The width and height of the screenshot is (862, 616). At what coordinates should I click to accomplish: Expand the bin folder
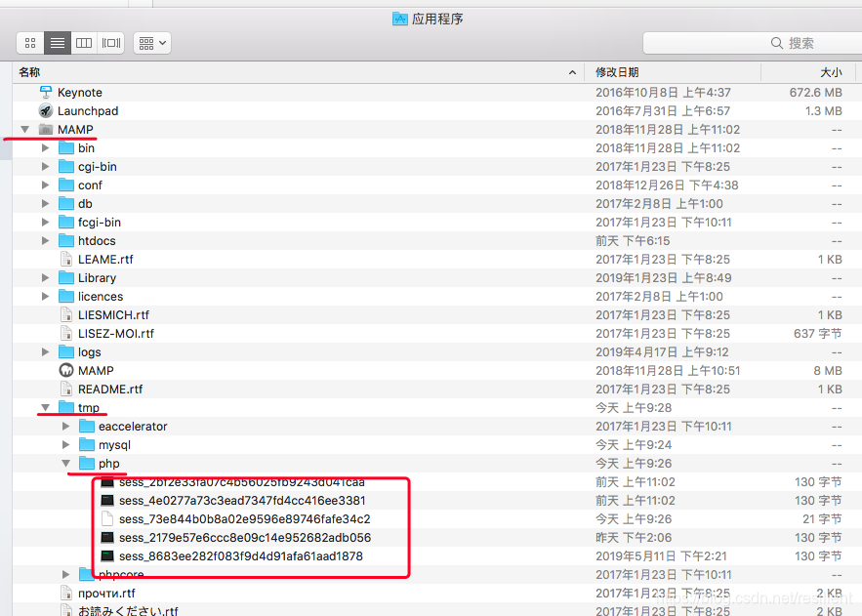[x=46, y=148]
